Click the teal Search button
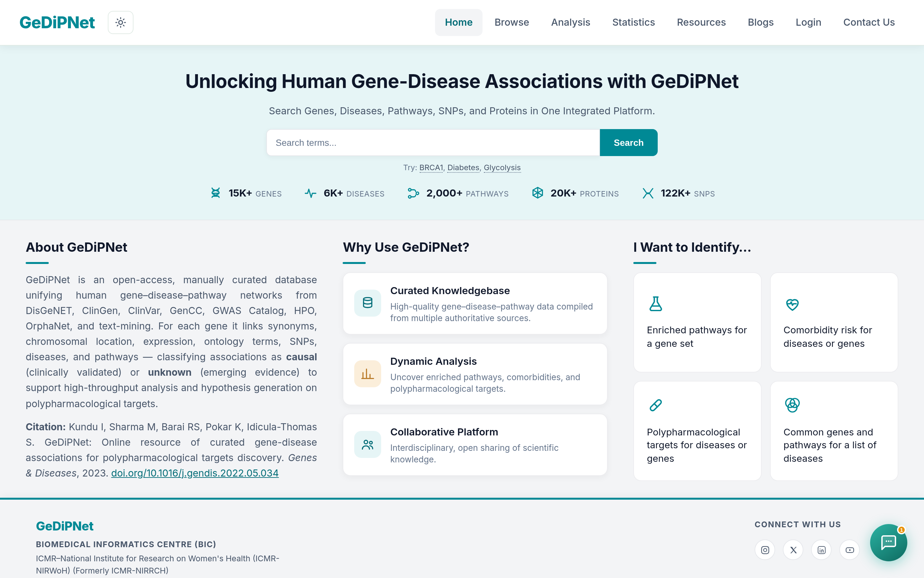This screenshot has height=578, width=924. tap(629, 143)
